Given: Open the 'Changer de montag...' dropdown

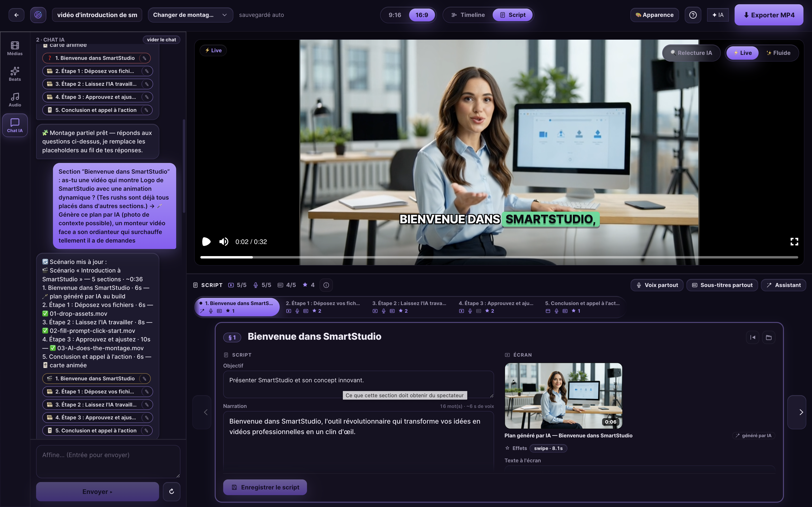Looking at the screenshot, I should 190,15.
